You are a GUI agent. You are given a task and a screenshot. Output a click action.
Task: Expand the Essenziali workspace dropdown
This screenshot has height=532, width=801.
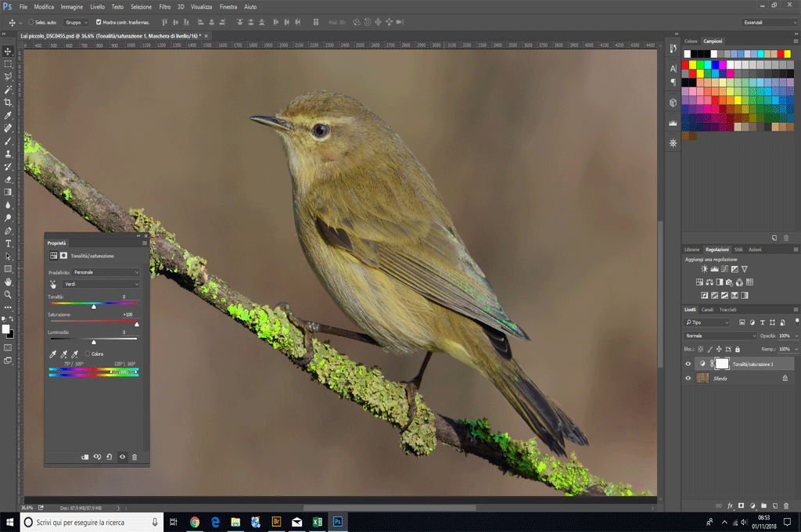[770, 23]
